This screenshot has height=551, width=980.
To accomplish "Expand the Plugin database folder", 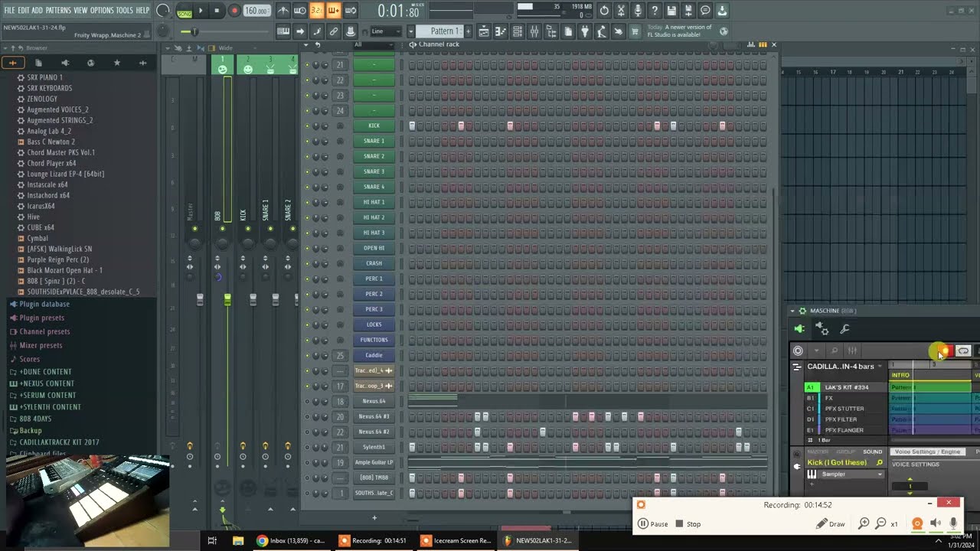I will tap(44, 304).
